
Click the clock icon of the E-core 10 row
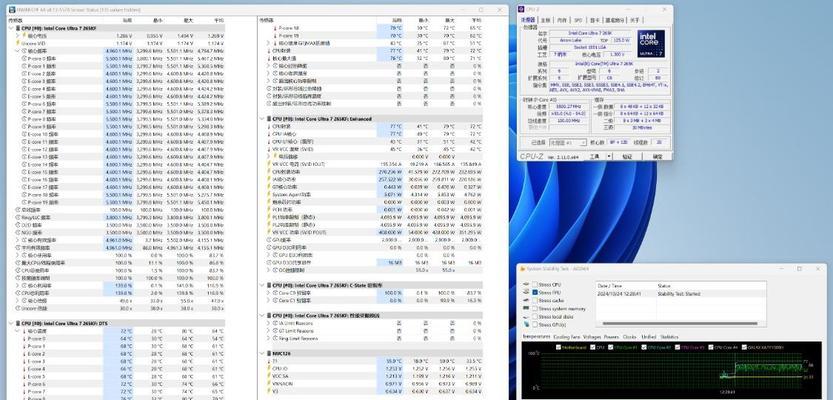click(24, 134)
